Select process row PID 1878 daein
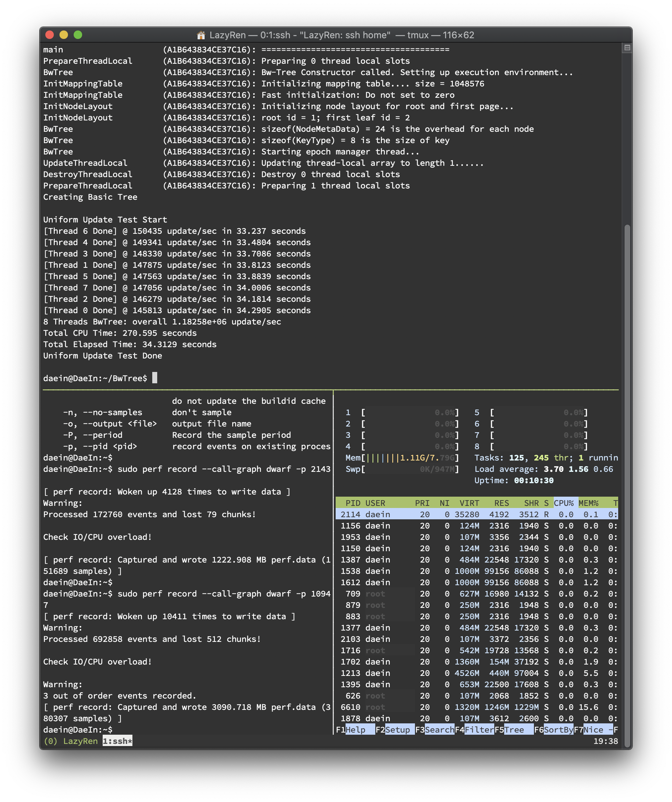This screenshot has height=802, width=672. coord(477,719)
